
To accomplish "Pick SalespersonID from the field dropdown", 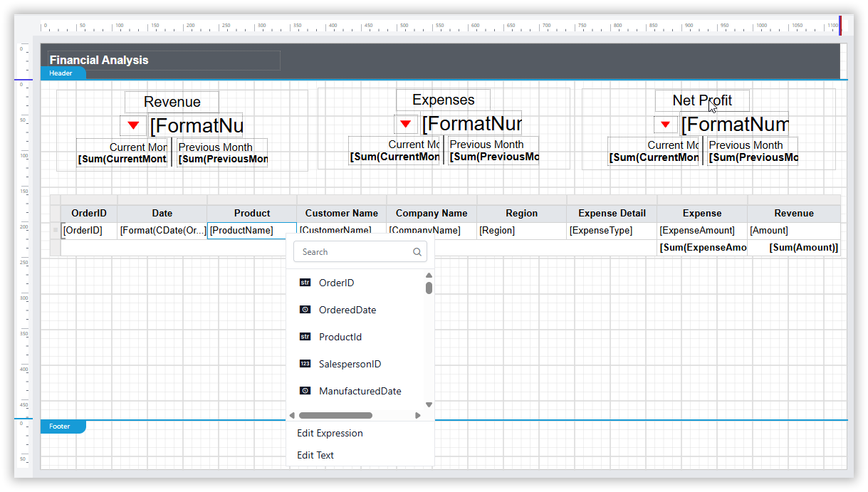I will click(350, 364).
